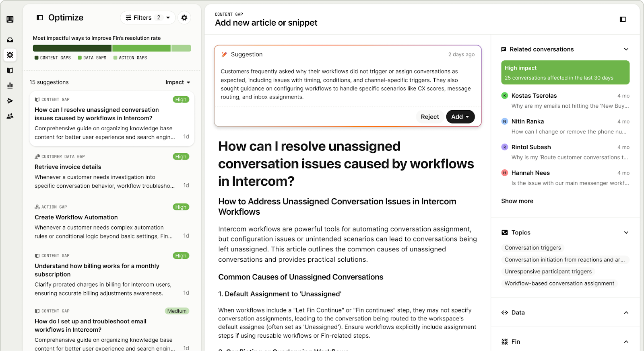Collapse the Topics section
The height and width of the screenshot is (351, 644).
click(626, 233)
